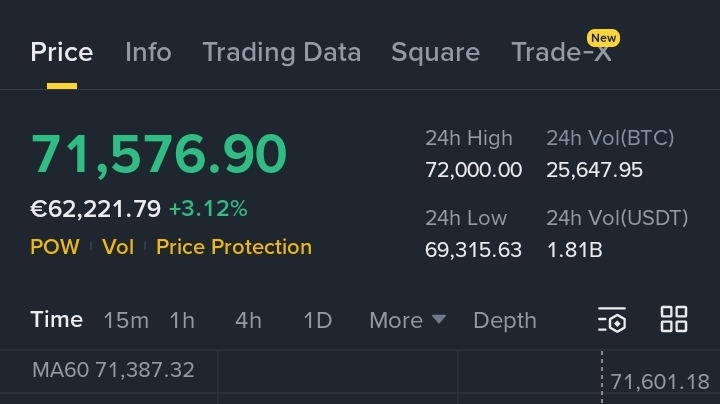Open the Price Protection link
The width and height of the screenshot is (720, 404).
tap(234, 247)
